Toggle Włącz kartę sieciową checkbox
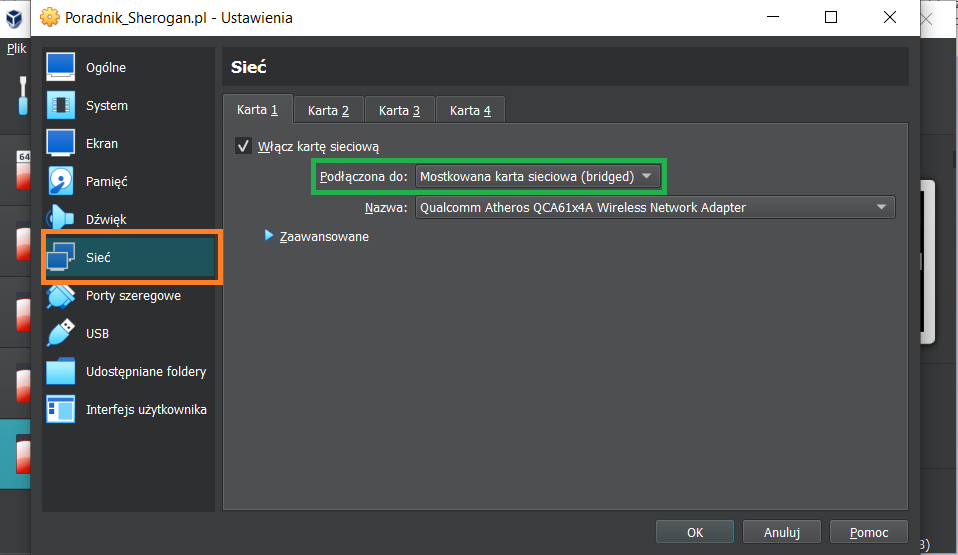 243,146
